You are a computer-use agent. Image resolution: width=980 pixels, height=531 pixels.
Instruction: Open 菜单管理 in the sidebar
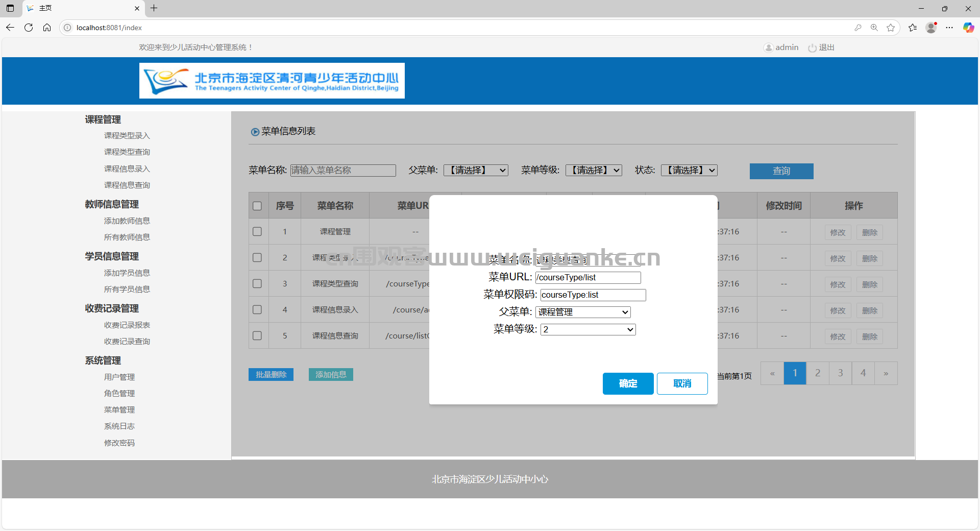119,409
